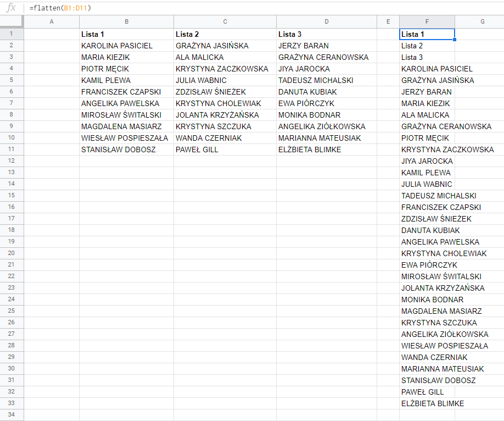The width and height of the screenshot is (504, 421).
Task: Select cell D6 DANUTA KUBIAK
Action: 327,92
